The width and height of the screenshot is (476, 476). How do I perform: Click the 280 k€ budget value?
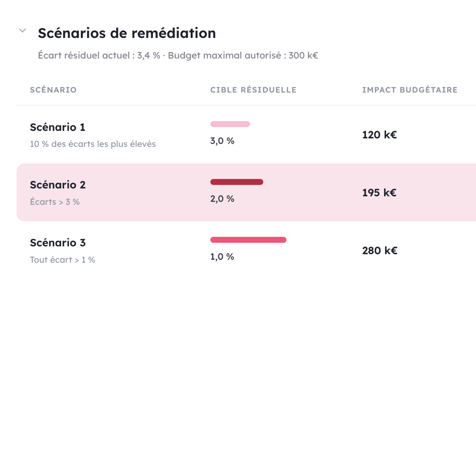click(x=380, y=251)
